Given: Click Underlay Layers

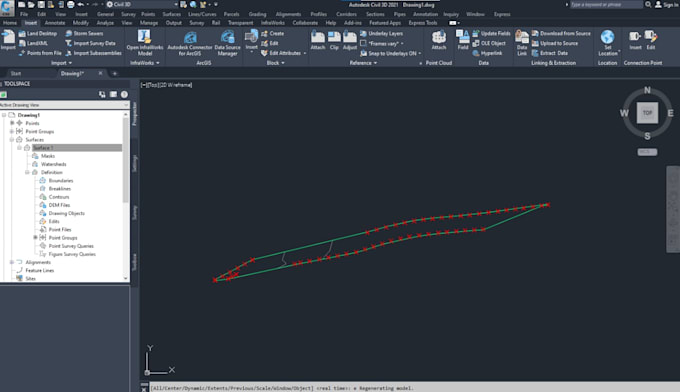Looking at the screenshot, I should [382, 33].
